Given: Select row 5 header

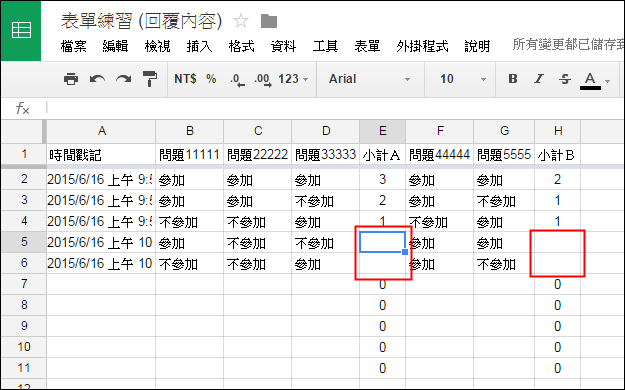Looking at the screenshot, I should (24, 242).
